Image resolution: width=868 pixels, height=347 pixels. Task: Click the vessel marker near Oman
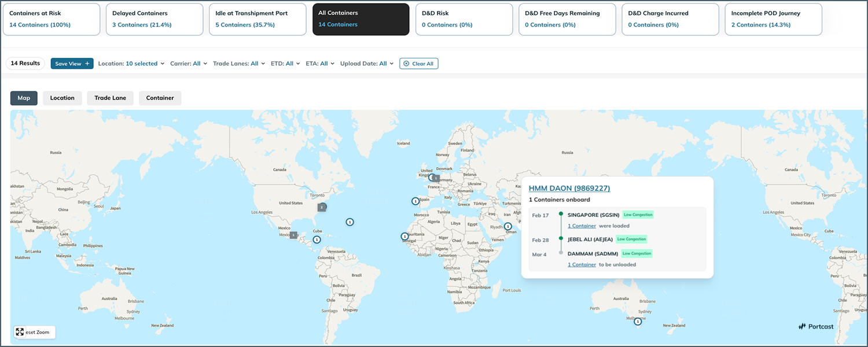point(508,226)
